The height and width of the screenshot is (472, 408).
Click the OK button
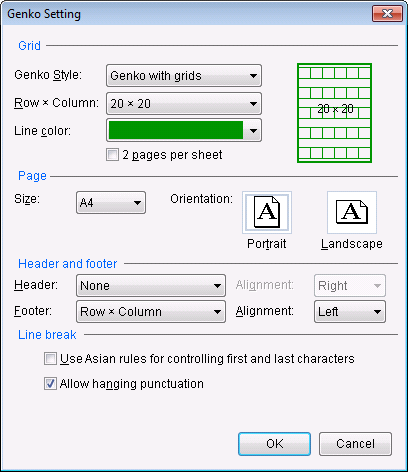click(x=274, y=444)
